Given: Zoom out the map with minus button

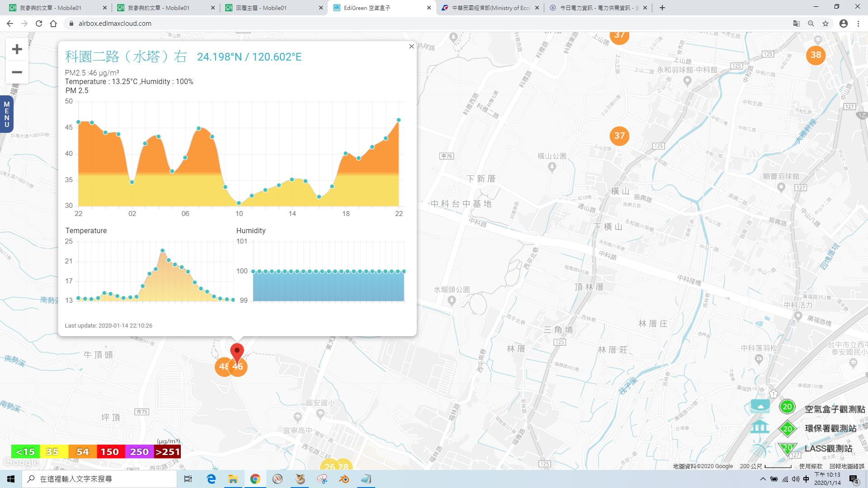Looking at the screenshot, I should [17, 72].
